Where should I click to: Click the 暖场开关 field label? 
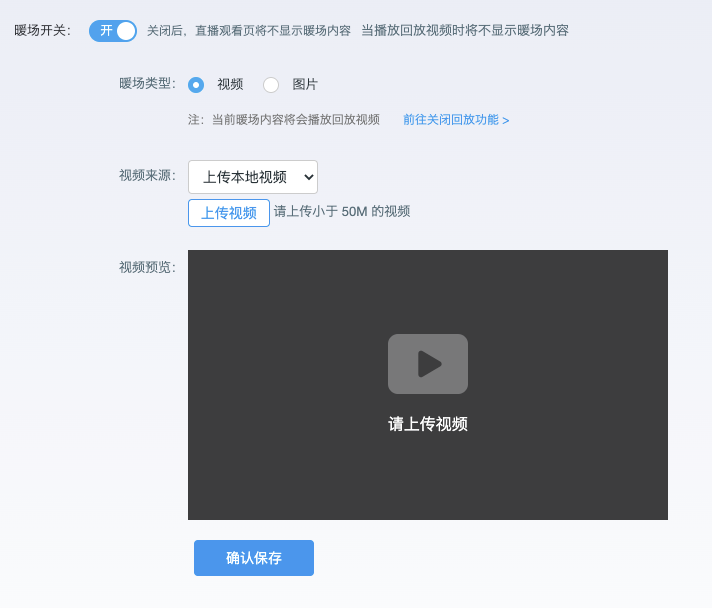[42, 31]
